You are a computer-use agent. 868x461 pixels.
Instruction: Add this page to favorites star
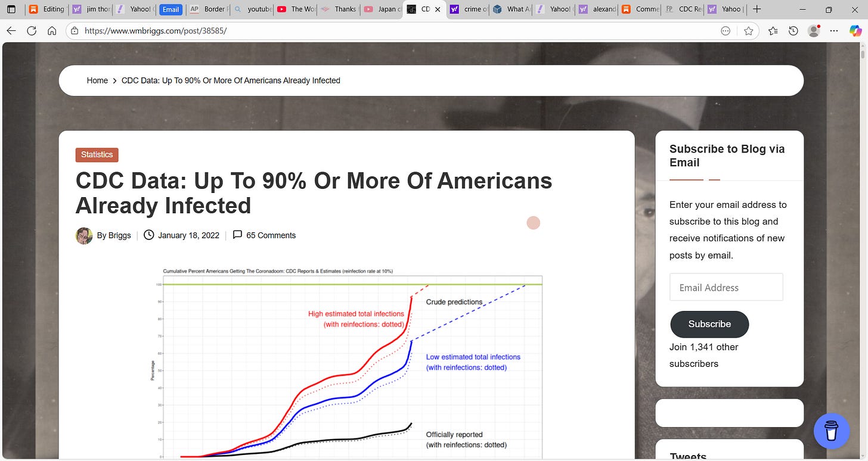point(748,31)
